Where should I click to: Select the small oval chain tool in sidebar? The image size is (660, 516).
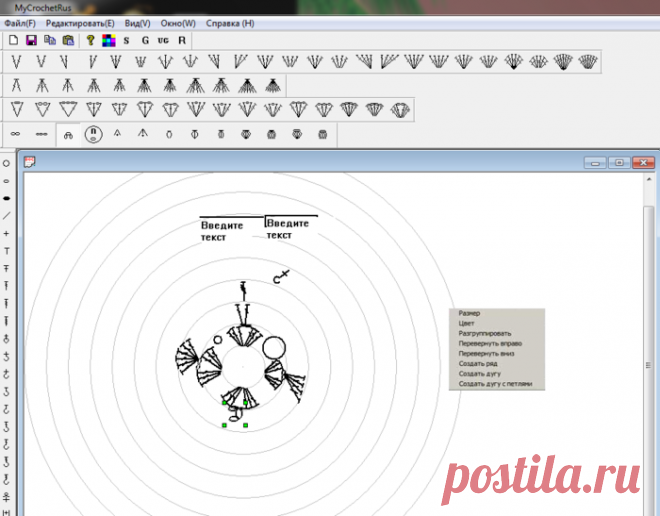pos(6,181)
